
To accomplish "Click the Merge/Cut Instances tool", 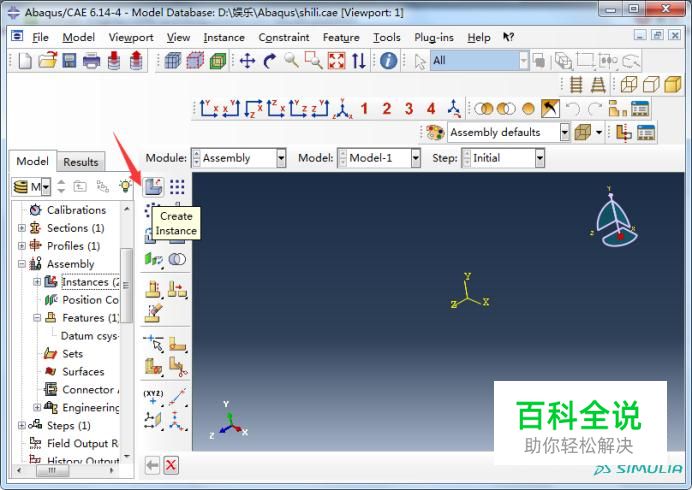I will pyautogui.click(x=177, y=259).
